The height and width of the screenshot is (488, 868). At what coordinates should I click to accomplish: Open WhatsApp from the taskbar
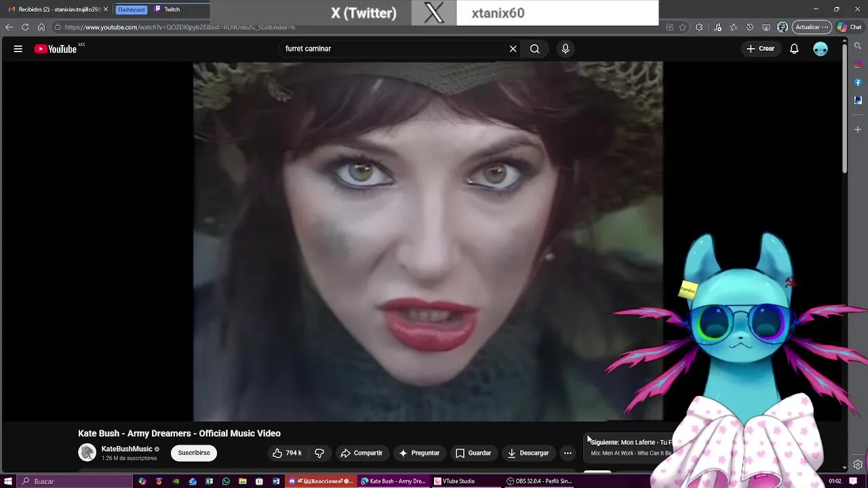coord(226,481)
